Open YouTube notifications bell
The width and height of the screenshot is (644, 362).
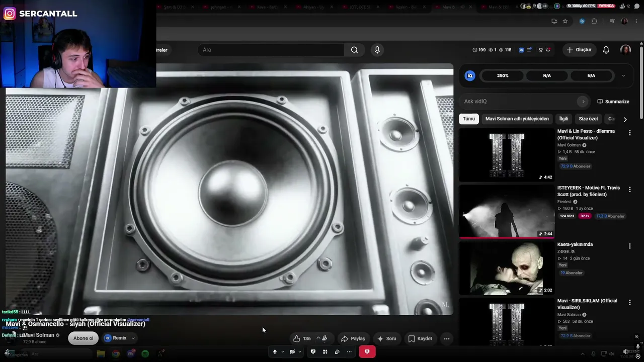pos(606,50)
